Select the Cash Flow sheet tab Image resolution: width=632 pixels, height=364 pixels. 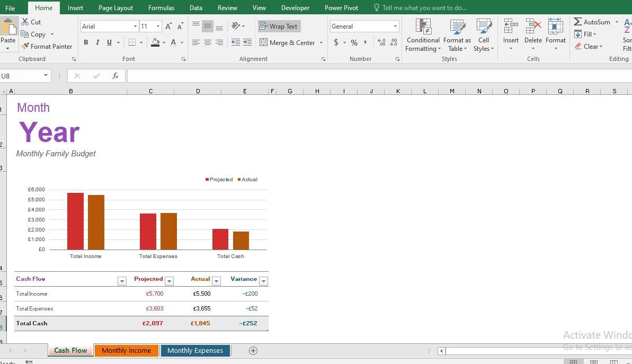point(70,350)
